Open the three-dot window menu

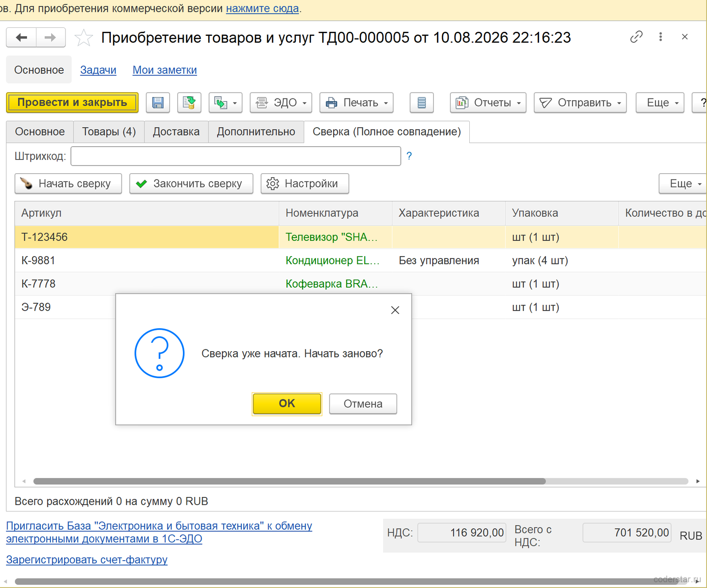click(661, 37)
